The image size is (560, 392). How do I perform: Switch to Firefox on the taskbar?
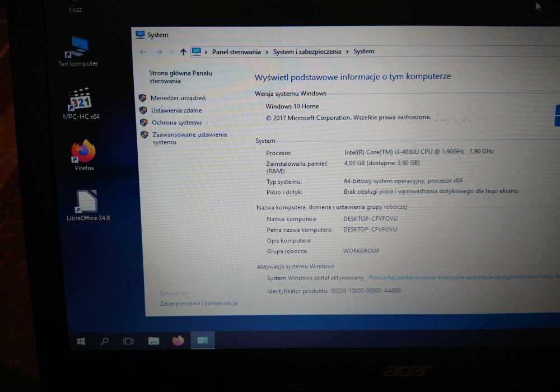tap(178, 340)
